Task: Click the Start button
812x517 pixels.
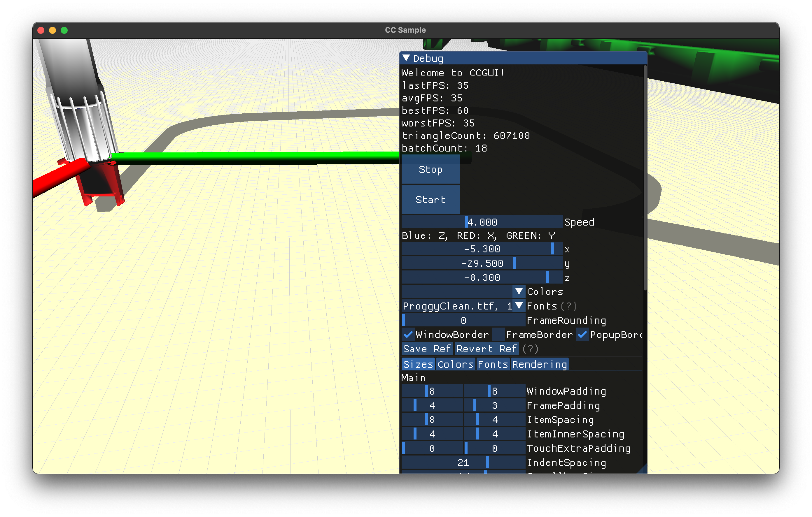Action: pyautogui.click(x=430, y=200)
